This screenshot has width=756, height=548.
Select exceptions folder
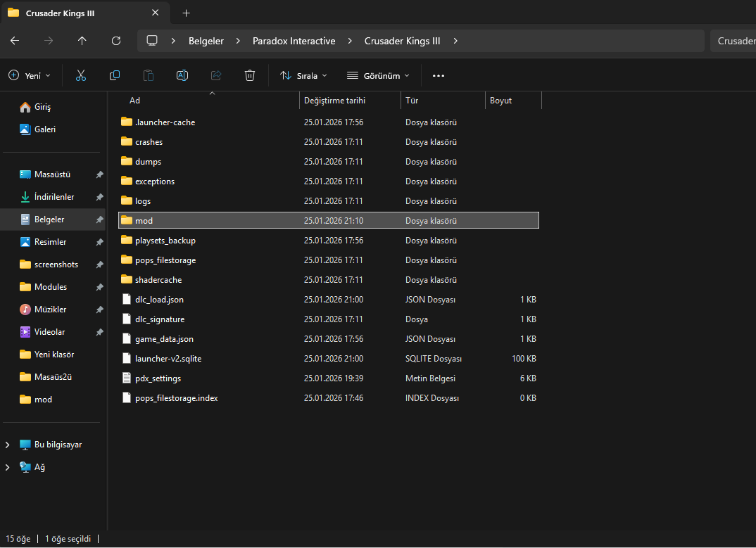[329, 181]
